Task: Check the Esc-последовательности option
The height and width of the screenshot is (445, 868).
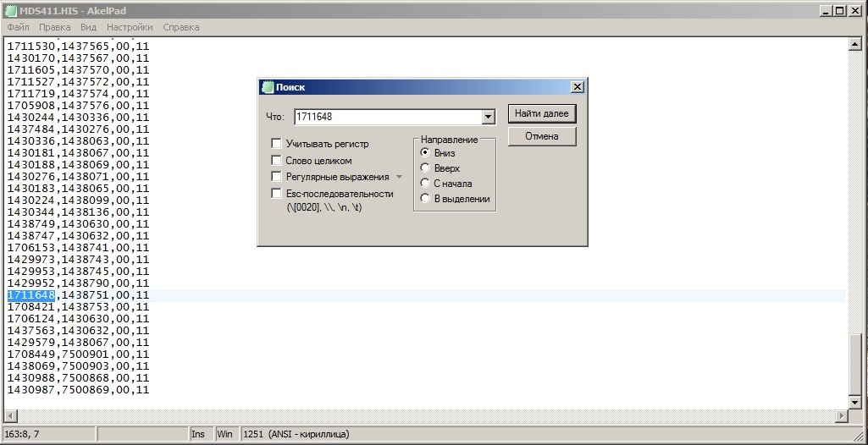Action: click(276, 194)
